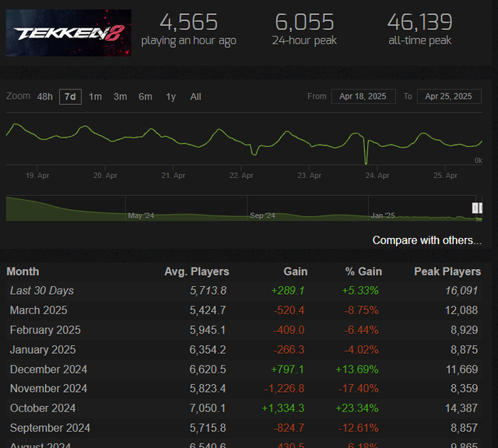Screen dimensions: 498x448
Task: Switch chart zoom to 3m
Action: 121,97
